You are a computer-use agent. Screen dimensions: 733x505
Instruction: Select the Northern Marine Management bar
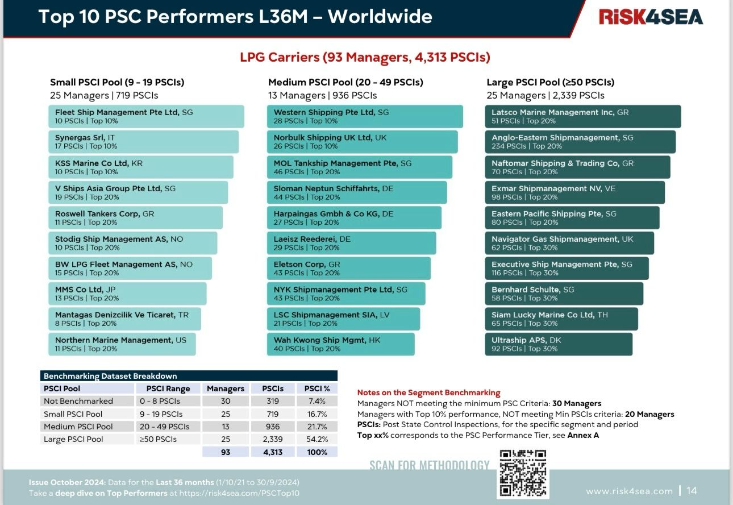pos(122,344)
